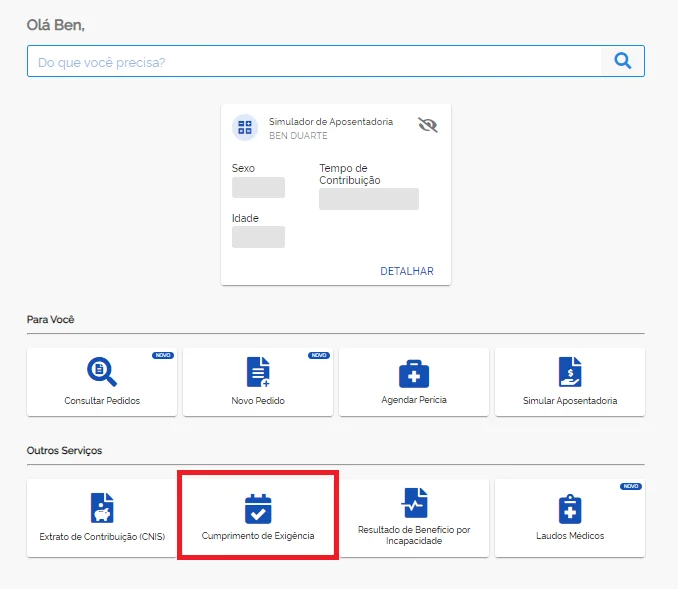
Task: Click the NOVO badge on Novo Pedido
Action: pyautogui.click(x=319, y=355)
